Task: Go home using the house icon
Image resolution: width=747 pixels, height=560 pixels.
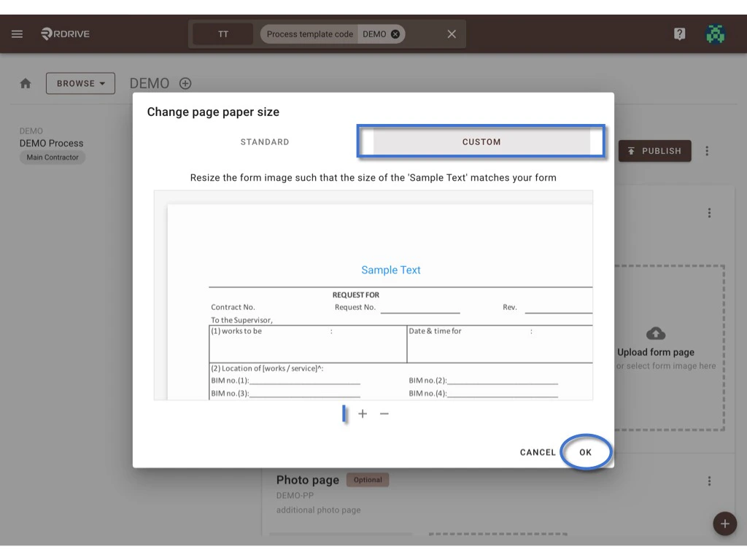Action: tap(25, 83)
